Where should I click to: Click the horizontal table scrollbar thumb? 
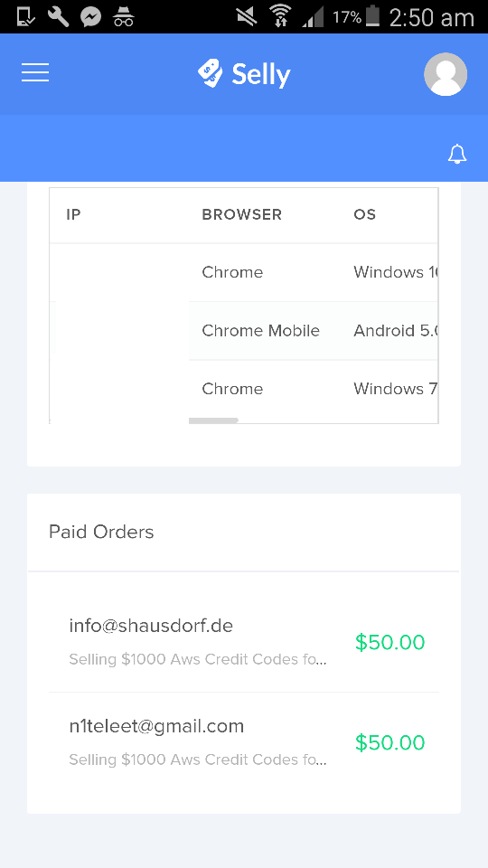tap(213, 420)
